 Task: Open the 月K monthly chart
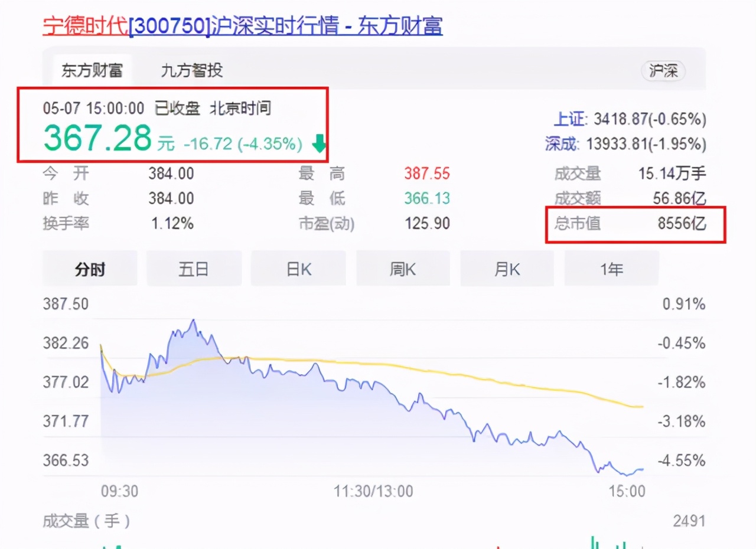[507, 269]
